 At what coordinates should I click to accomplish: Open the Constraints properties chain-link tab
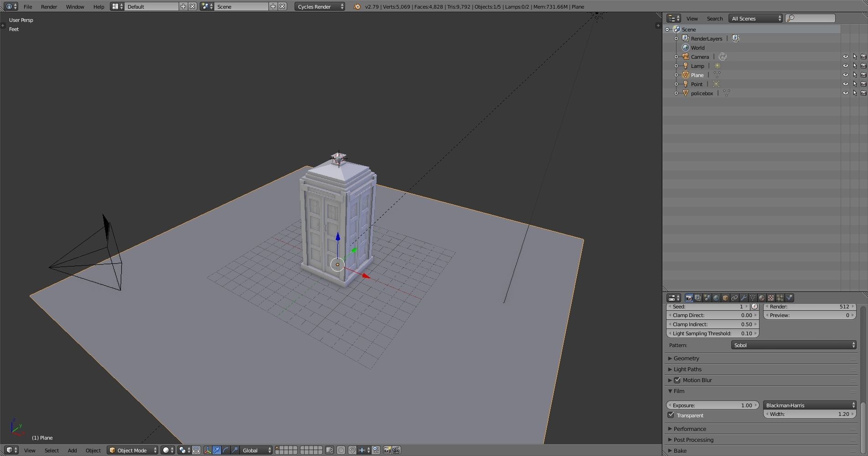point(734,298)
